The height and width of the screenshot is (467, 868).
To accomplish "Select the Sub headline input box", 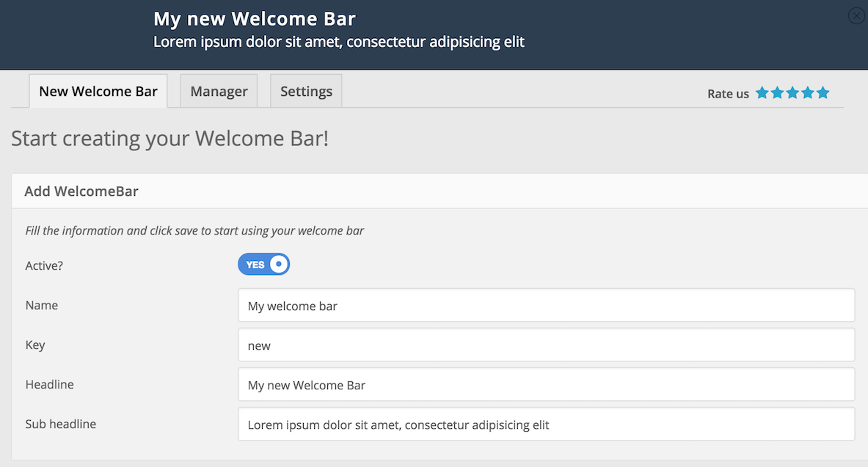I will point(546,424).
